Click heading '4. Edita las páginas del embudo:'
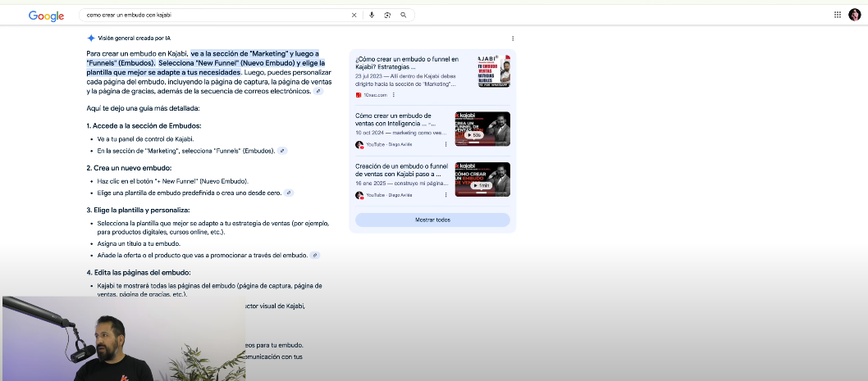This screenshot has height=381, width=868. 139,273
